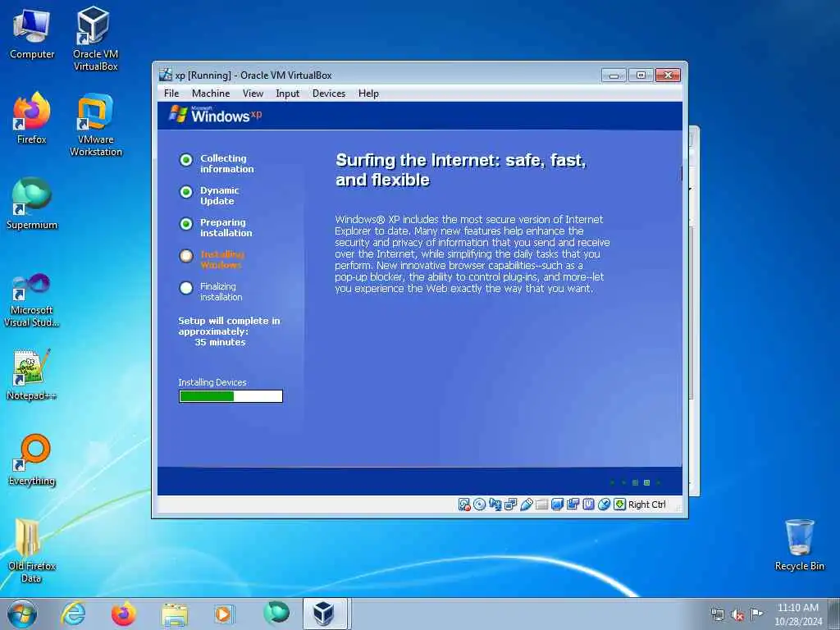
Task: Click the VirtualBox window title bar icon
Action: [x=166, y=75]
